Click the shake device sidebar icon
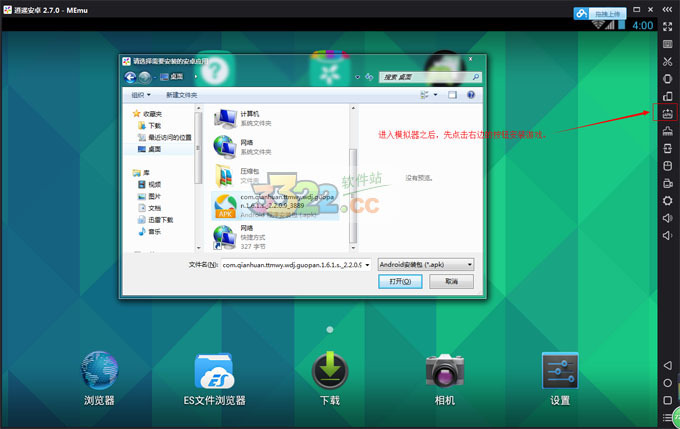This screenshot has width=680, height=429. click(667, 79)
